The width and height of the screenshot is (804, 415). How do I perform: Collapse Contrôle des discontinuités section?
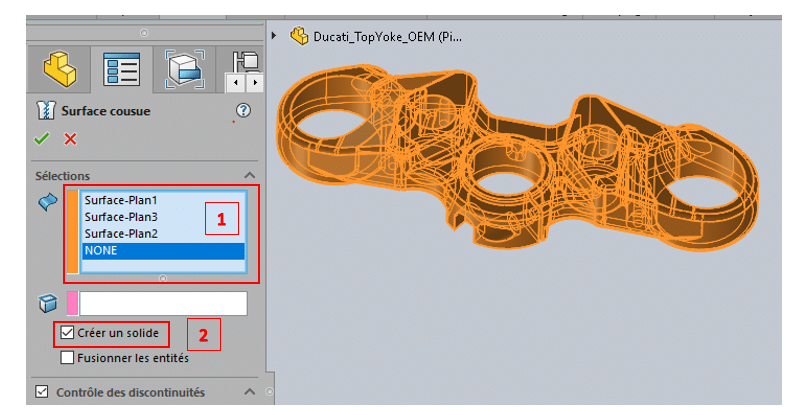(x=250, y=392)
